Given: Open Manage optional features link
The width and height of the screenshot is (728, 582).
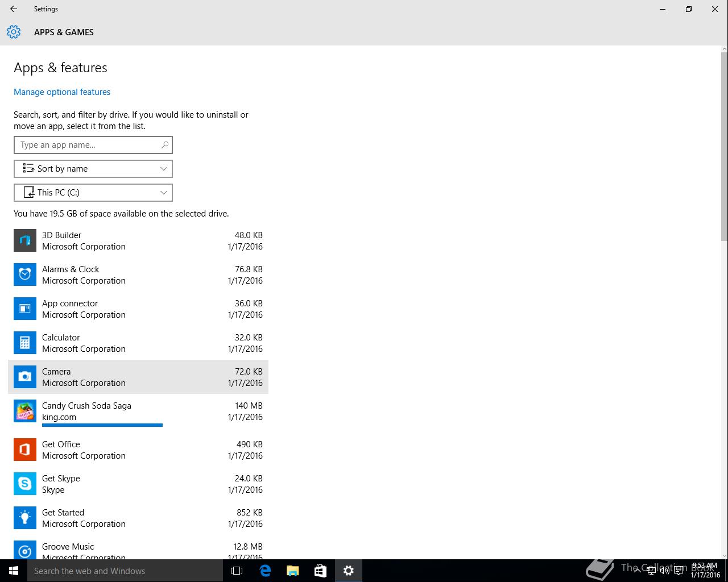Looking at the screenshot, I should (x=62, y=92).
